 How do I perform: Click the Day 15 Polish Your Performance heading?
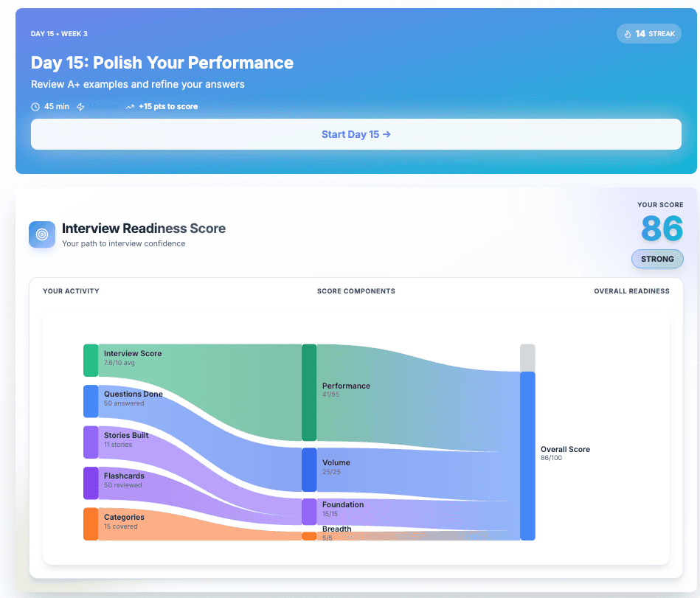(x=162, y=63)
